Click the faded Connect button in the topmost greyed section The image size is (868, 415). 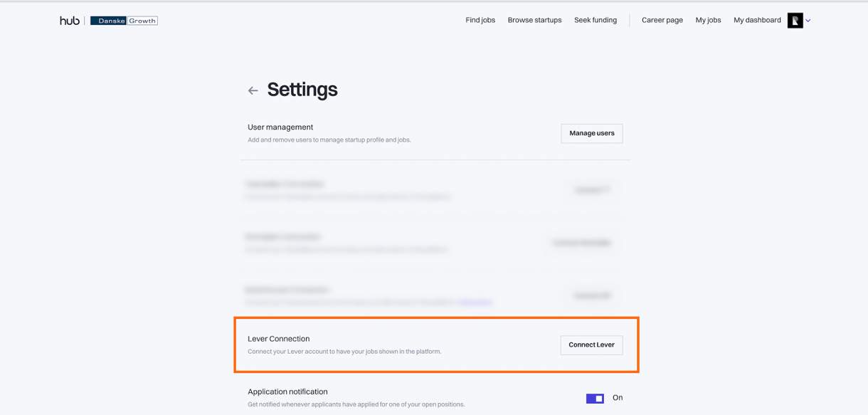point(593,189)
